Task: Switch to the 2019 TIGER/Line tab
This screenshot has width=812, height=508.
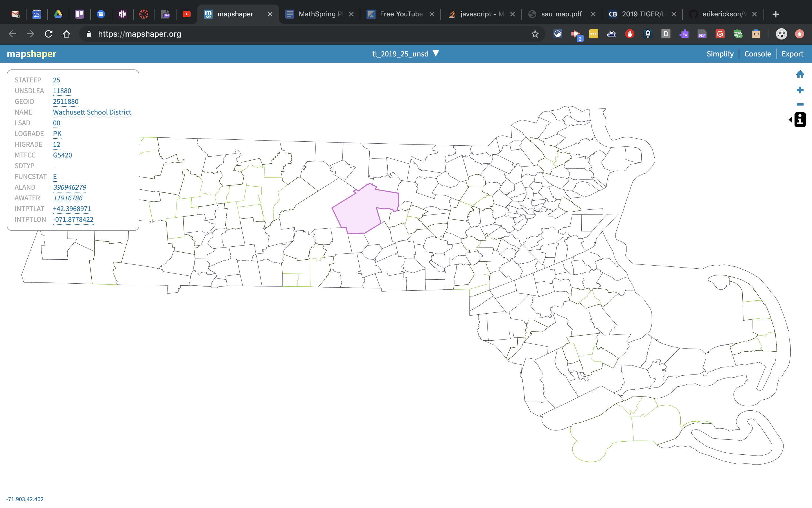Action: tap(642, 14)
